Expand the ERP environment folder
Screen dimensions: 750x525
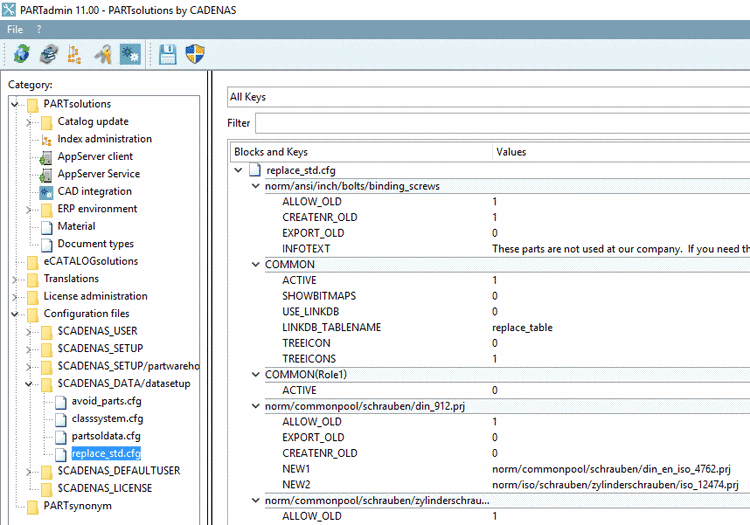[29, 209]
